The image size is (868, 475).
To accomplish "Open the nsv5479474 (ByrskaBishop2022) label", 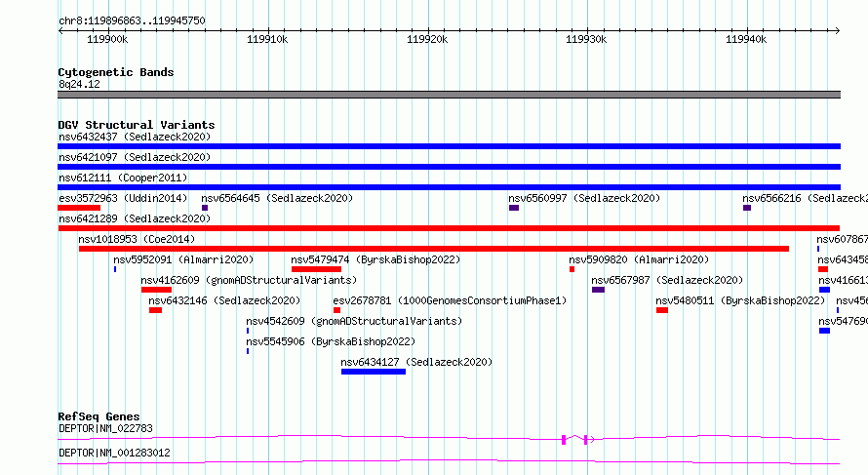I will pos(375,259).
